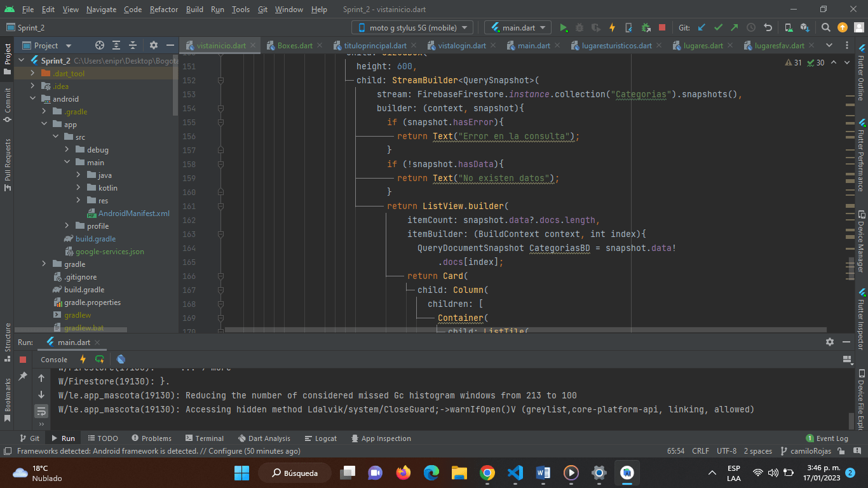
Task: Hide the Project tool window
Action: pos(170,45)
